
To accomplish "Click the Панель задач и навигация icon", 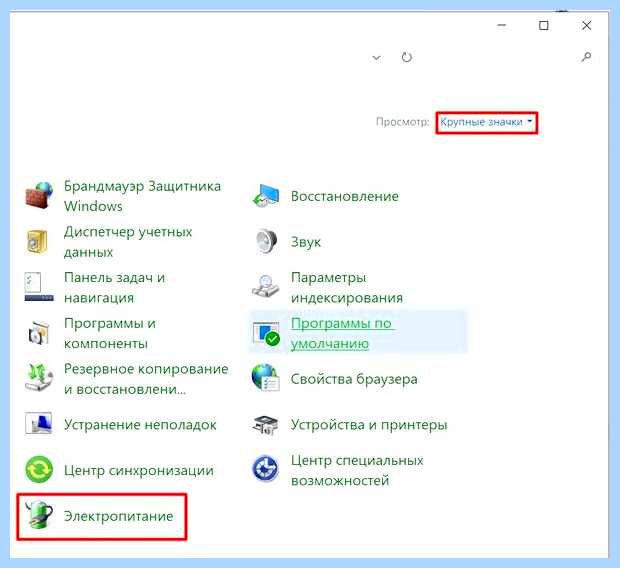I will pos(39,286).
